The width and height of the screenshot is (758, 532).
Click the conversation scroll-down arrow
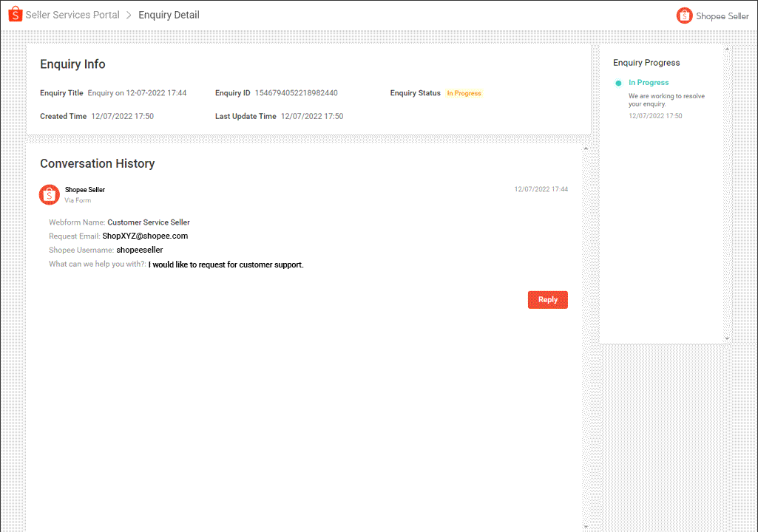point(586,527)
